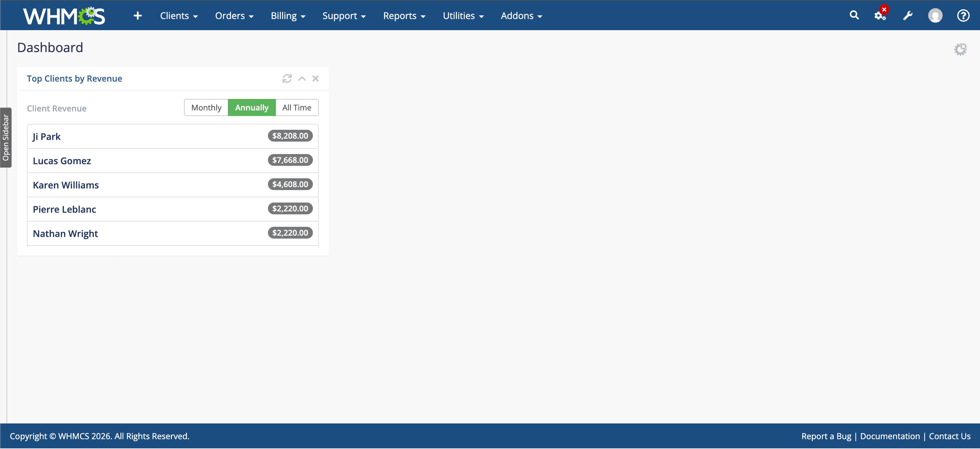
Task: Expand the Clients dropdown menu
Action: (x=178, y=16)
